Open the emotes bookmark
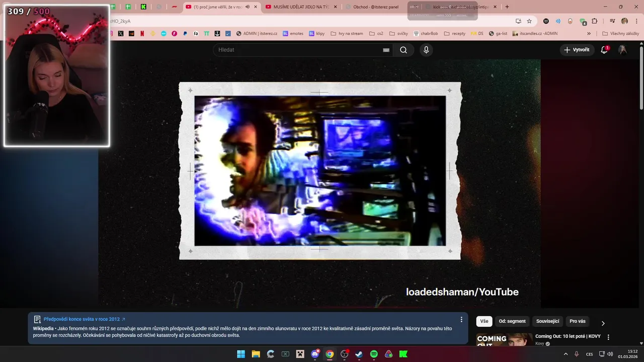The height and width of the screenshot is (362, 644). 293,34
